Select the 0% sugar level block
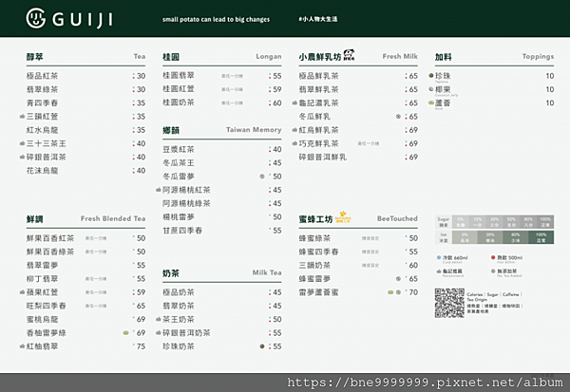The height and width of the screenshot is (392, 570). coord(461,221)
